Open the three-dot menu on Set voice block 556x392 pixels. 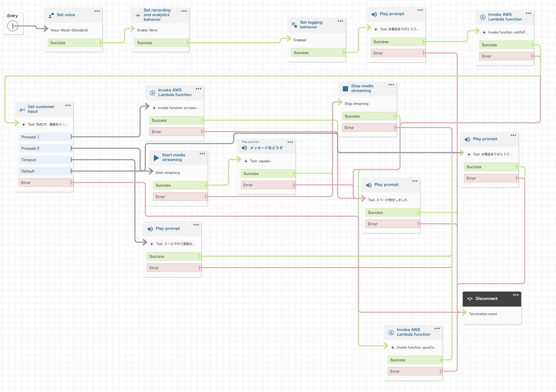pos(97,11)
